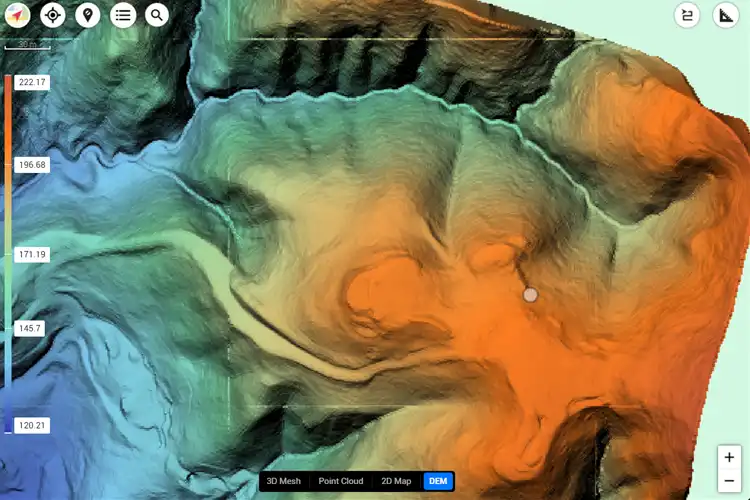Switch to 2D Map view
This screenshot has height=500, width=750.
(396, 481)
